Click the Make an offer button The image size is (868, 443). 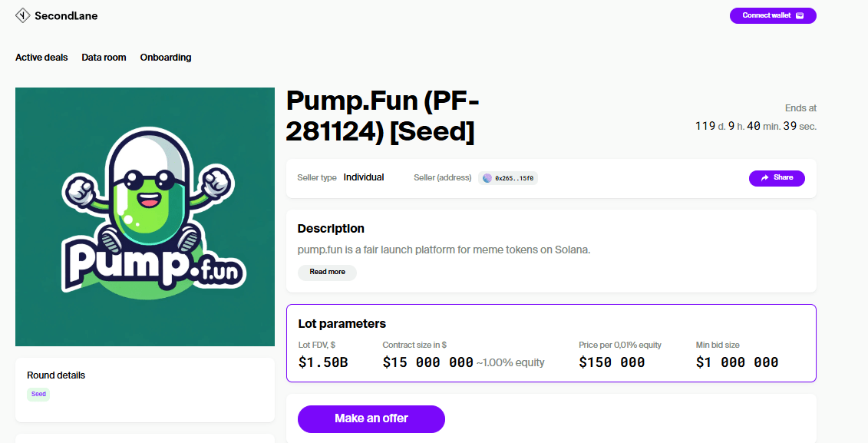click(x=371, y=418)
